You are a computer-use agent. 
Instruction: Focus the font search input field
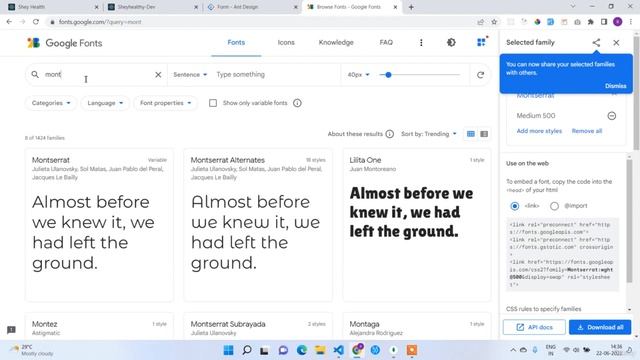click(x=97, y=74)
